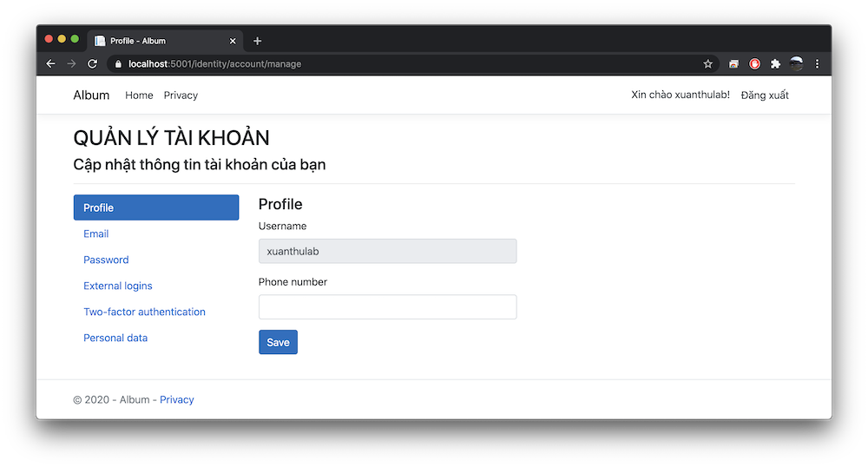This screenshot has width=868, height=467.
Task: Click the browser forward arrow
Action: (71, 63)
